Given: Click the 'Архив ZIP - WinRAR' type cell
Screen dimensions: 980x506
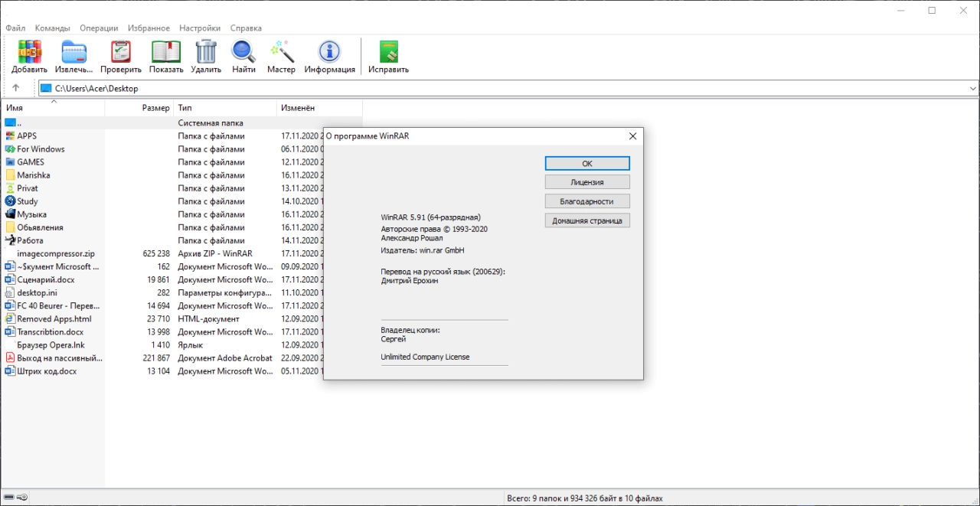Looking at the screenshot, I should 215,253.
